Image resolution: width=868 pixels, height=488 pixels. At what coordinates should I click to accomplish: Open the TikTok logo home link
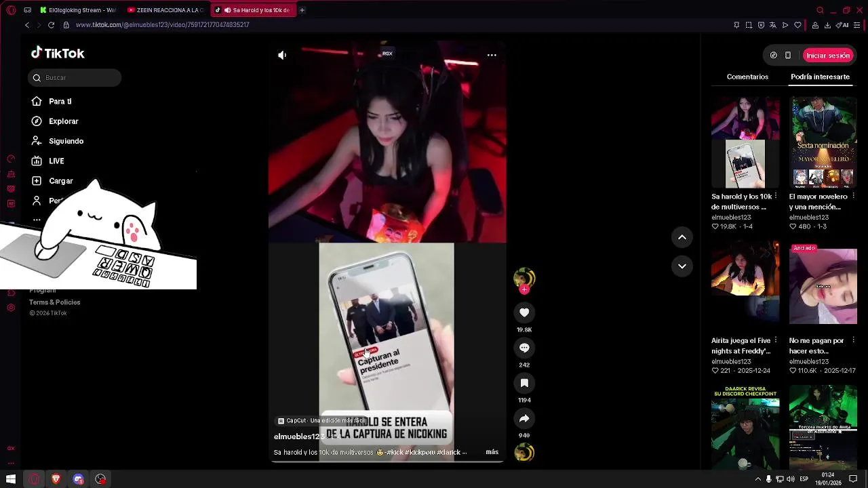click(58, 54)
